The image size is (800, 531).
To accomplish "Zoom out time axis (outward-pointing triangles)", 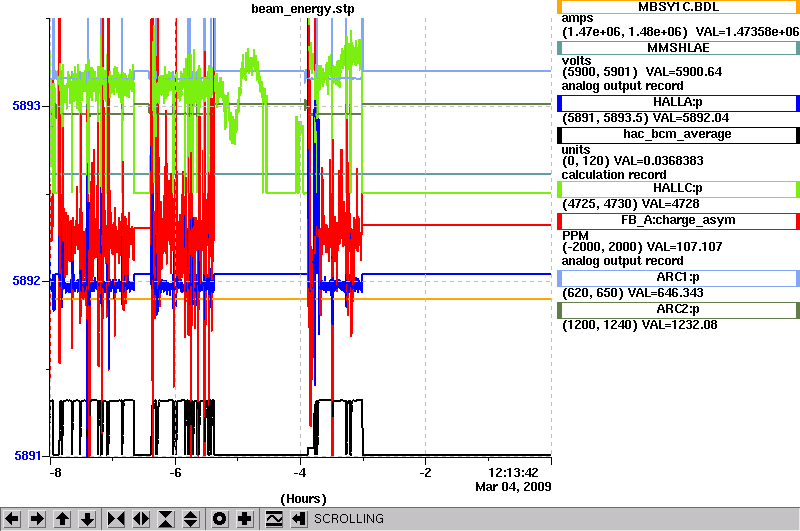I will tap(141, 519).
